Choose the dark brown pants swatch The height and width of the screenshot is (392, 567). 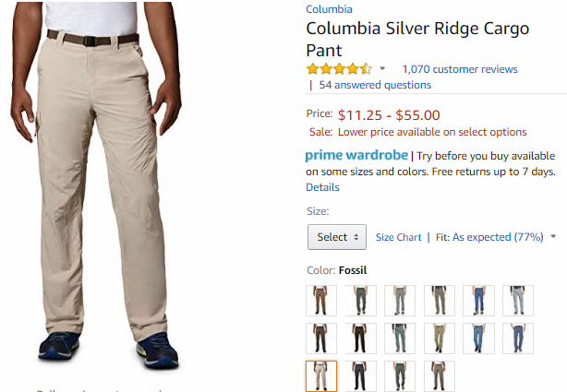321,339
